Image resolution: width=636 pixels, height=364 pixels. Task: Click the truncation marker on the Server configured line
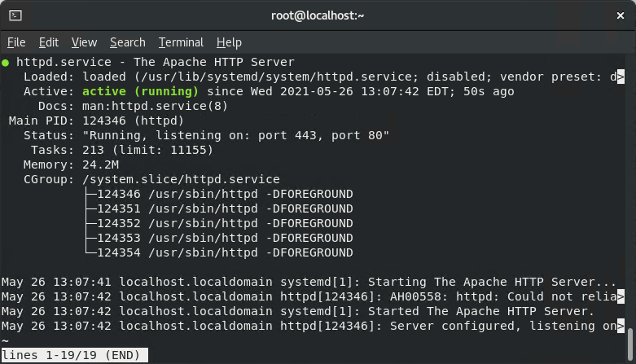coord(621,326)
